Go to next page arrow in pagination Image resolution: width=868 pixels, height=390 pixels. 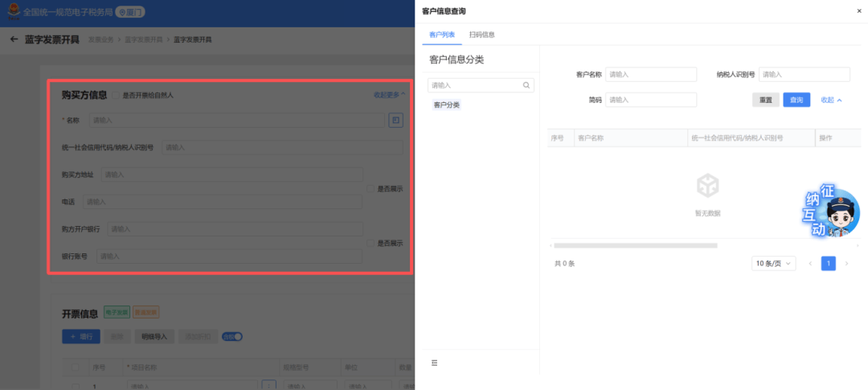(847, 264)
